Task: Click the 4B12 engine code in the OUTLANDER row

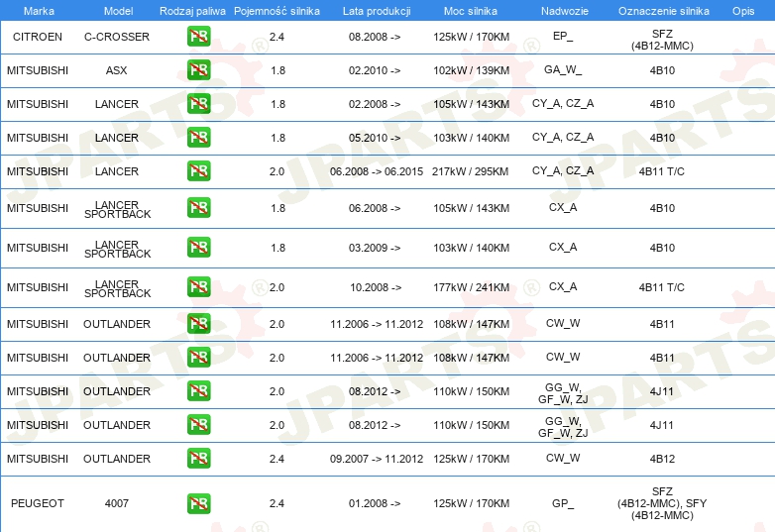Action: point(662,459)
